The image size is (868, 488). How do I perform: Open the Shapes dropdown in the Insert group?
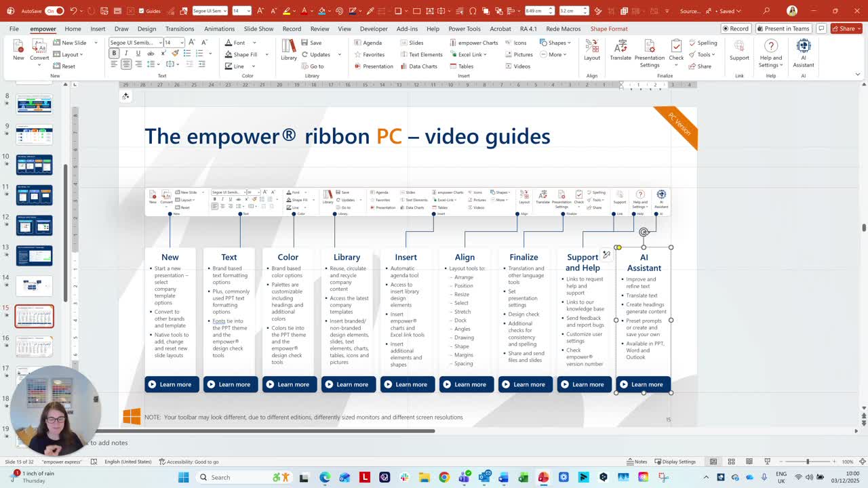555,43
